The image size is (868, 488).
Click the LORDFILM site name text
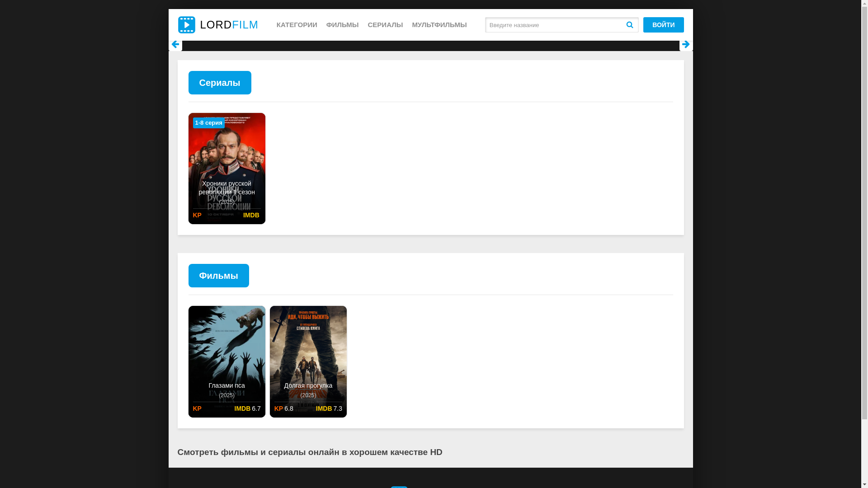click(x=229, y=25)
